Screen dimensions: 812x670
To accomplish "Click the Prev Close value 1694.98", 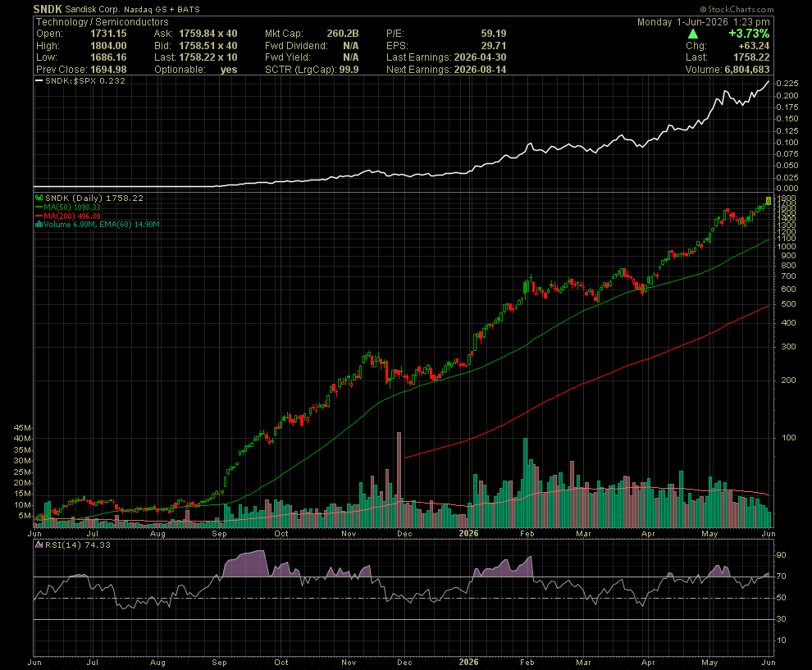I will 108,70.
